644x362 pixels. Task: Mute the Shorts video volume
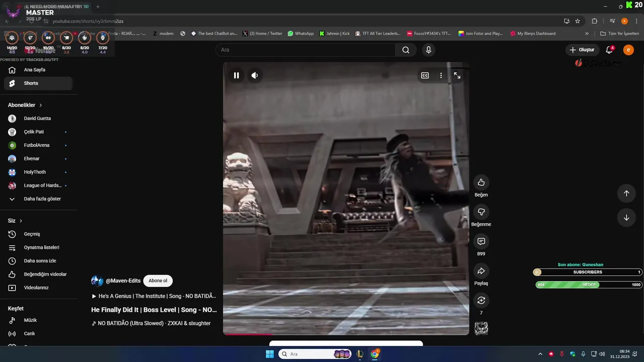pos(255,75)
